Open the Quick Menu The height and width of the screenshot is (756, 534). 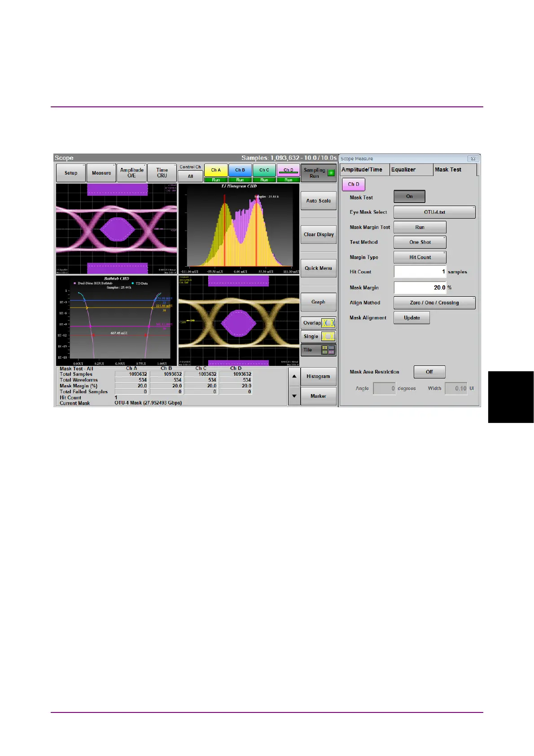(x=318, y=268)
